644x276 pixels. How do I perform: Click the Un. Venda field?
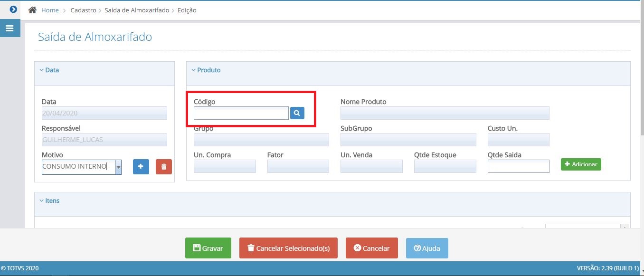pos(371,166)
